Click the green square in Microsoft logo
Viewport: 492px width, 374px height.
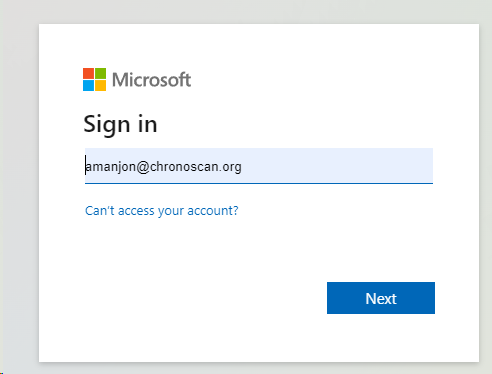coord(101,73)
